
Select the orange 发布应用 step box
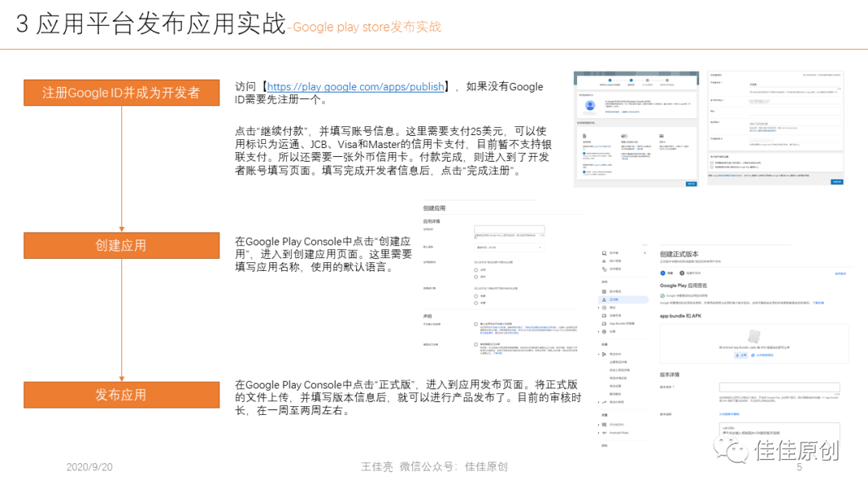pos(122,395)
